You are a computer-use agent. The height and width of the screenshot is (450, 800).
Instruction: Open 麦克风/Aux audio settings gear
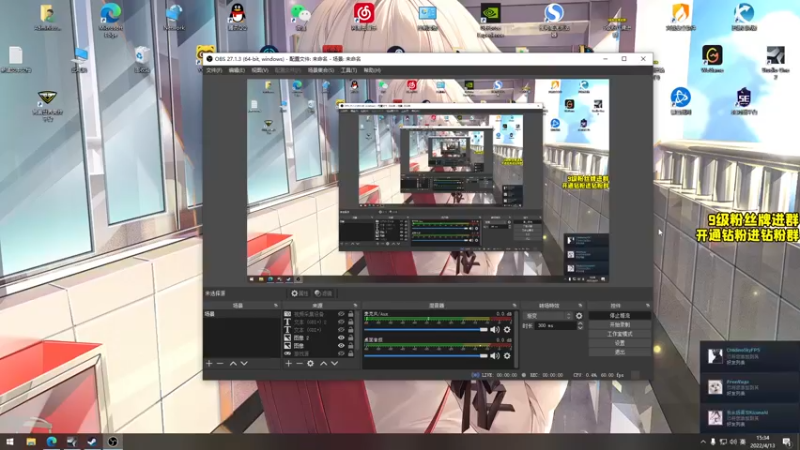(x=507, y=330)
